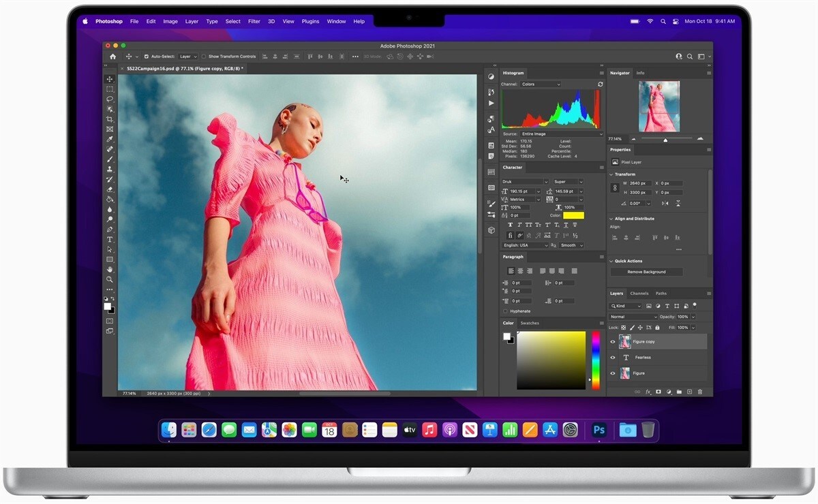The height and width of the screenshot is (504, 818).
Task: Select the Clone Stamp tool
Action: [x=110, y=169]
